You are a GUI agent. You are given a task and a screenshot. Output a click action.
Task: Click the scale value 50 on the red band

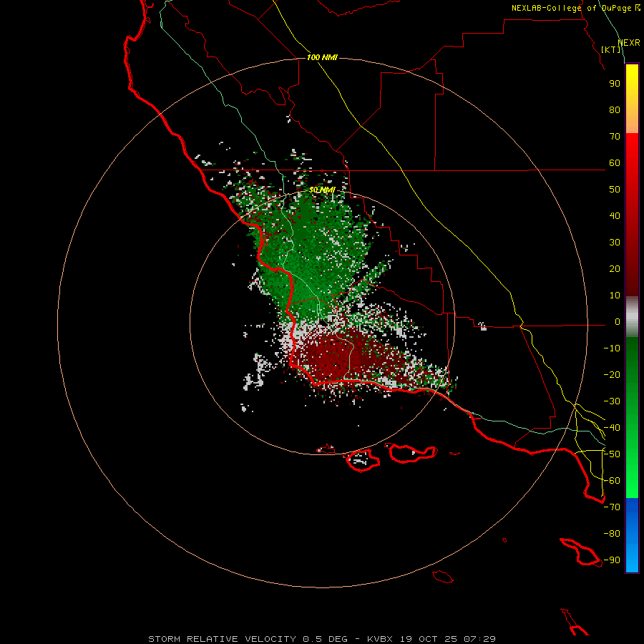pyautogui.click(x=615, y=190)
